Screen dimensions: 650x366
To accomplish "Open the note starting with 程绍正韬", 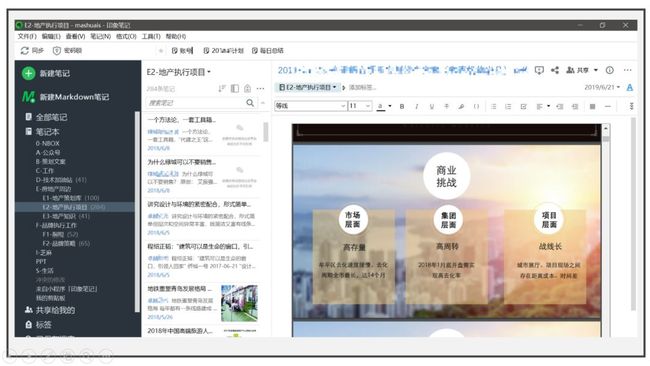I will pos(203,260).
